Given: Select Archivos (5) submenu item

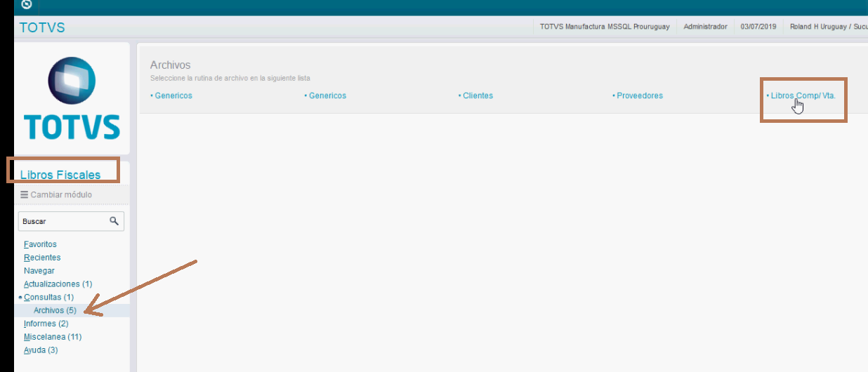Looking at the screenshot, I should click(55, 310).
